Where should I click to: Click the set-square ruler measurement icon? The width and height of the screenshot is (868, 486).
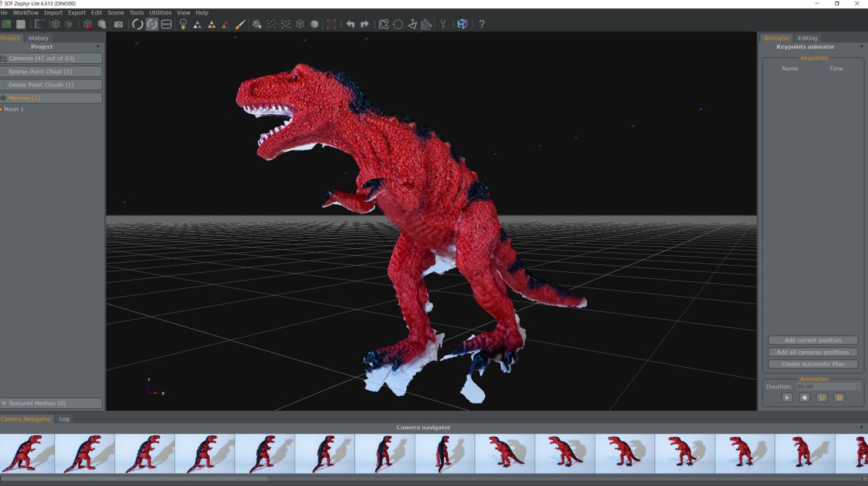click(427, 24)
